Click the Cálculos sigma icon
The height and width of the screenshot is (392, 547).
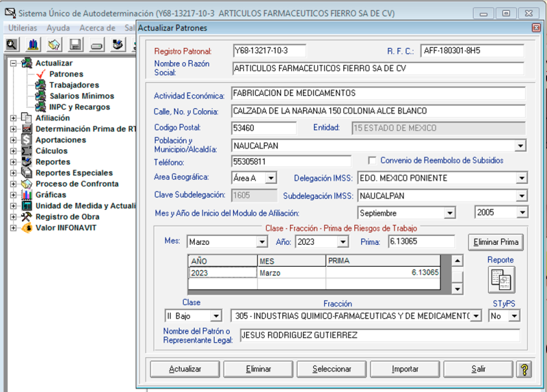pos(27,151)
